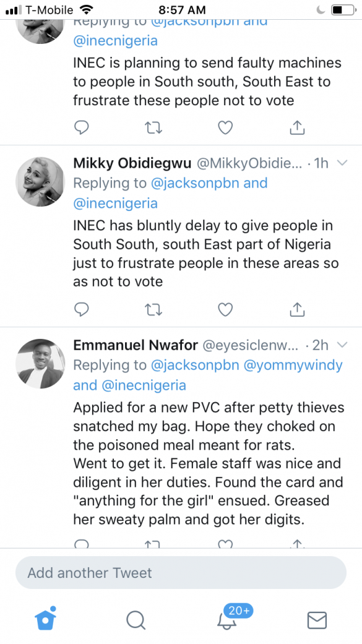Reply to Mikky Obidiegwu's delay tweet
The width and height of the screenshot is (362, 644).
coord(81,309)
